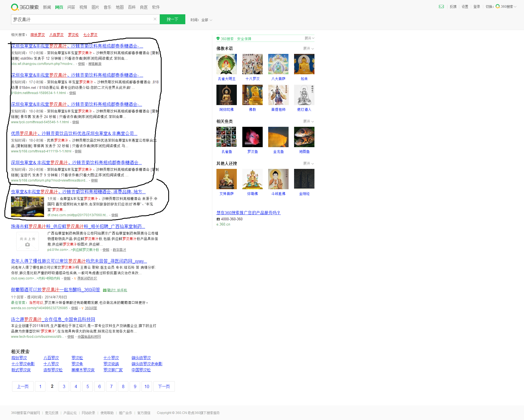
Task: Open result 做葡萄酒可以放罗汉果汁一起发酵吗
Action: click(55, 290)
